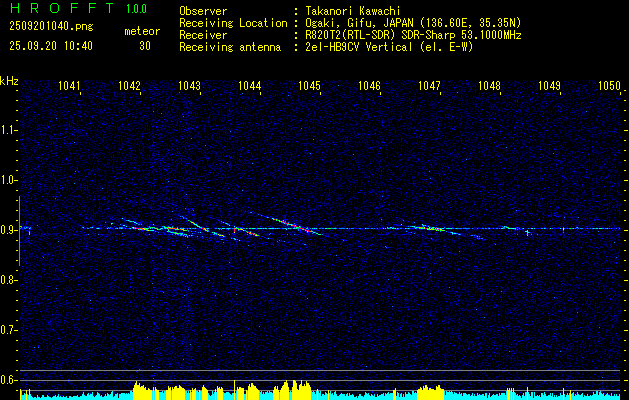Click the 0.9 frequency axis label
The width and height of the screenshot is (629, 400).
point(8,230)
